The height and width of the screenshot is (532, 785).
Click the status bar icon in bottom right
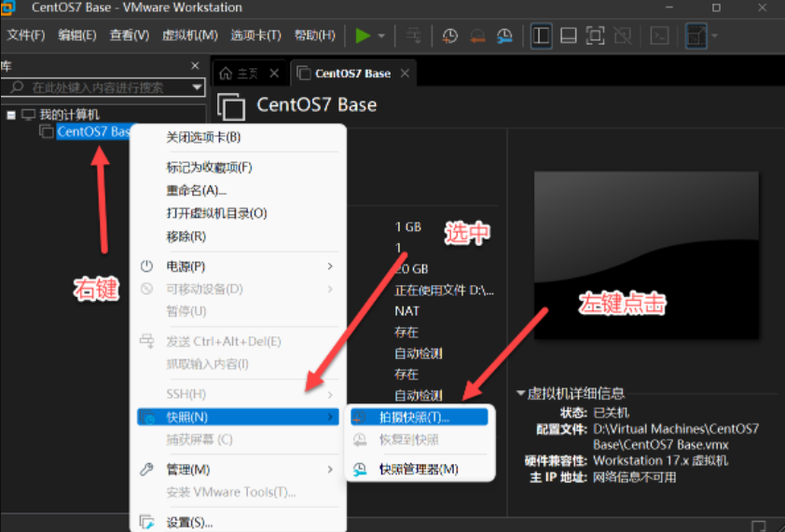click(x=759, y=525)
